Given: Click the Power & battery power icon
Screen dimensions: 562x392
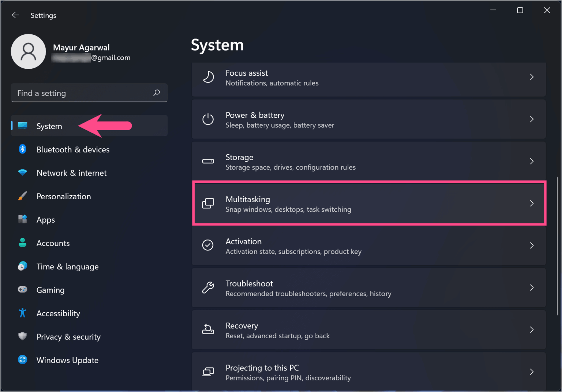Looking at the screenshot, I should (x=208, y=119).
